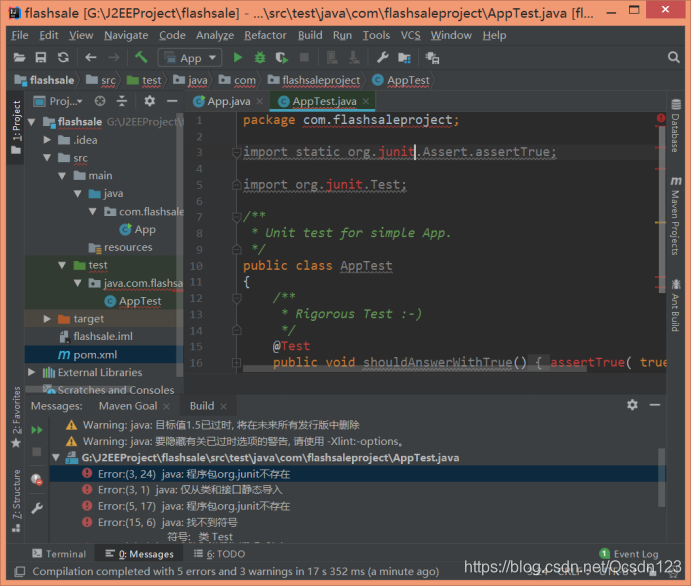Close the Build messages tab

coord(224,406)
